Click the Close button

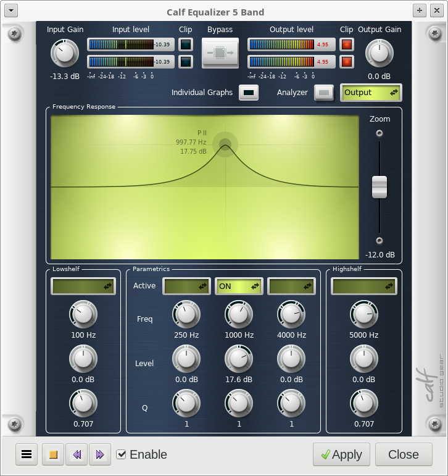[x=404, y=454]
